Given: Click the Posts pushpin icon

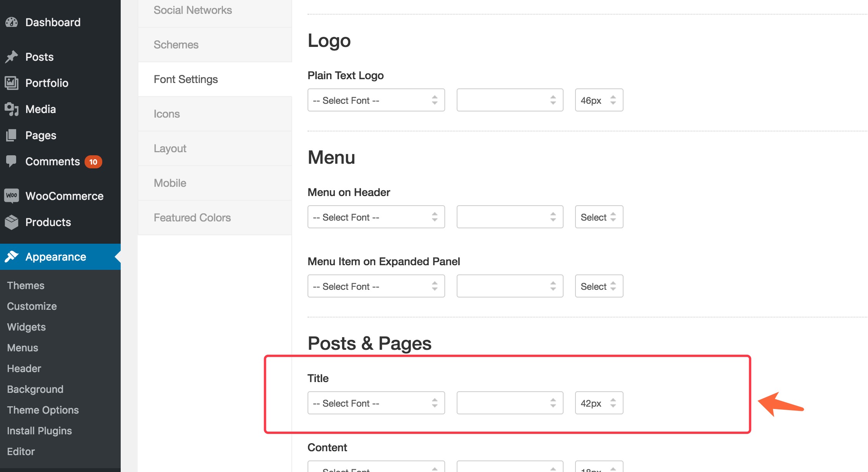Looking at the screenshot, I should tap(12, 57).
